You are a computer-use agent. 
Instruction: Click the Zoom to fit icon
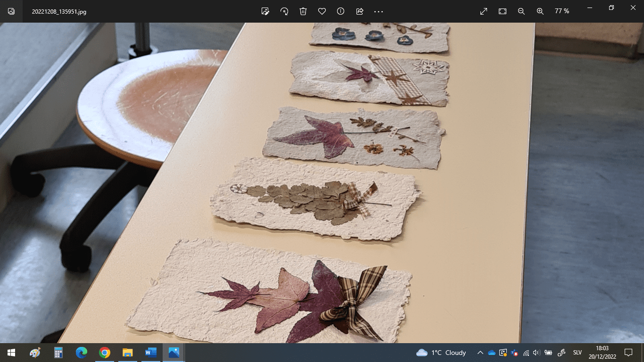click(503, 11)
